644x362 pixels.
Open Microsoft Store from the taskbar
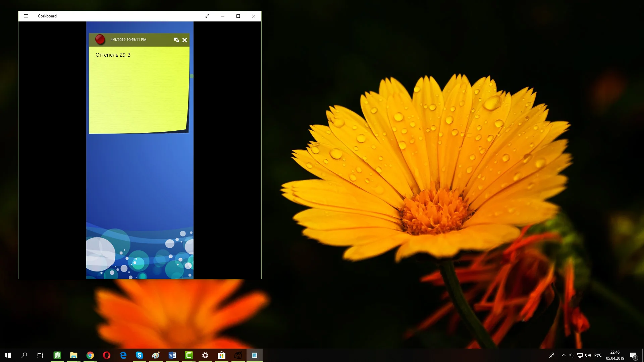221,355
